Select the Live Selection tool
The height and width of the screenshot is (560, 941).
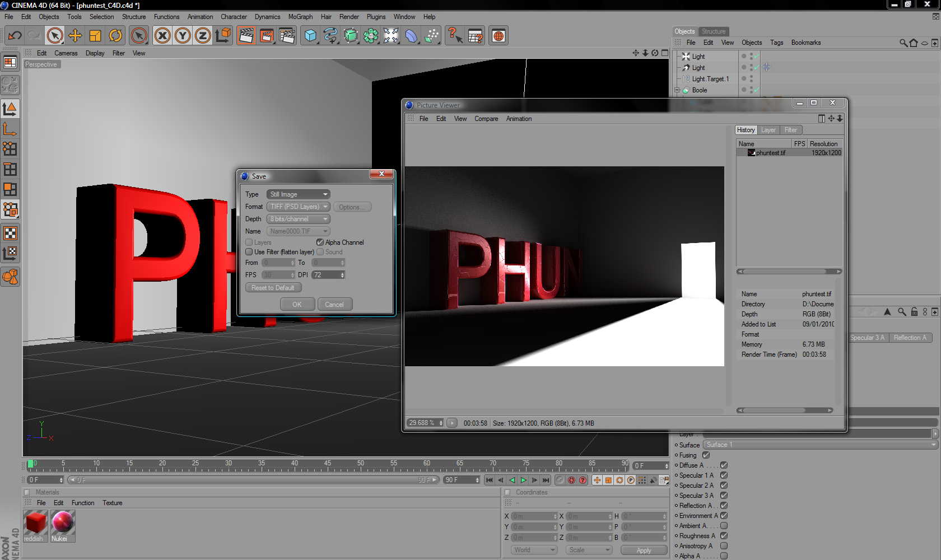[x=55, y=36]
